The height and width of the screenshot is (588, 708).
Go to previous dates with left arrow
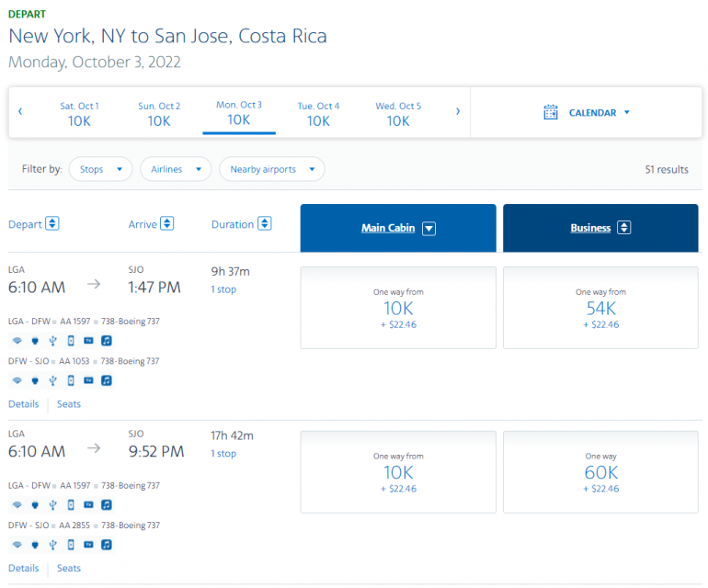click(x=20, y=112)
